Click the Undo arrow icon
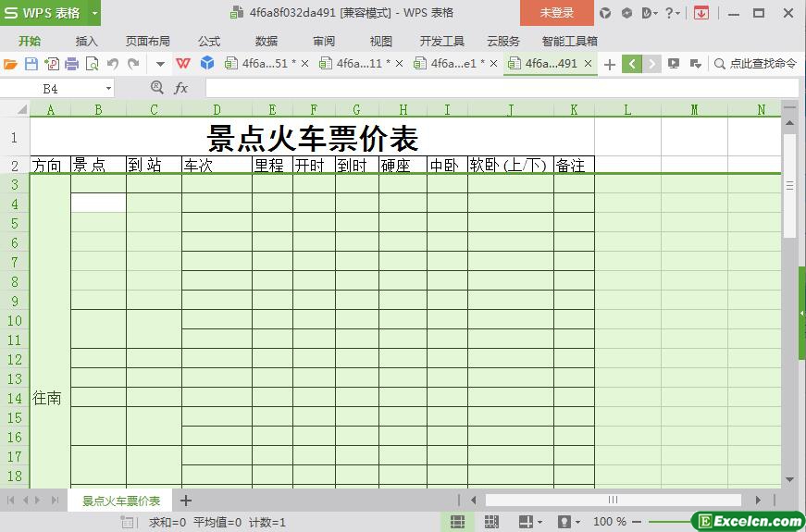 113,64
